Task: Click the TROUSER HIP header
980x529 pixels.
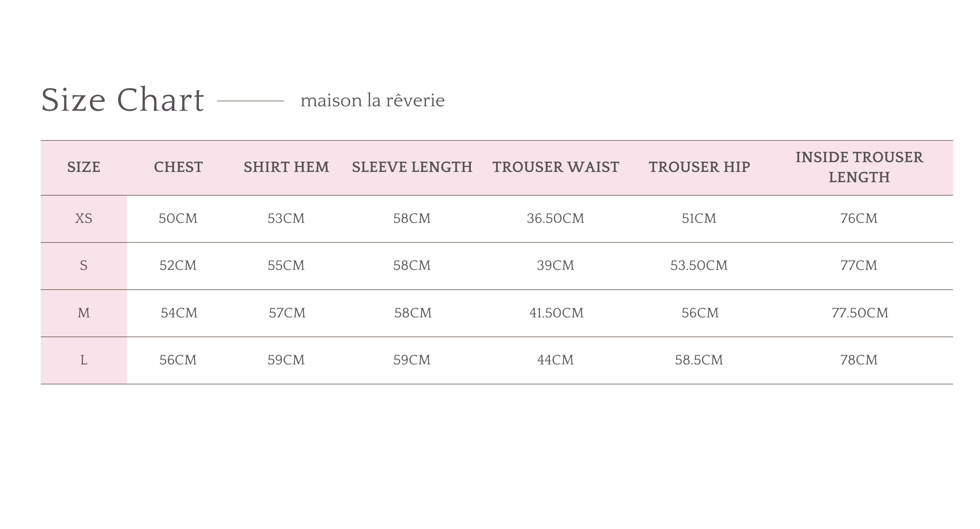Action: click(699, 168)
